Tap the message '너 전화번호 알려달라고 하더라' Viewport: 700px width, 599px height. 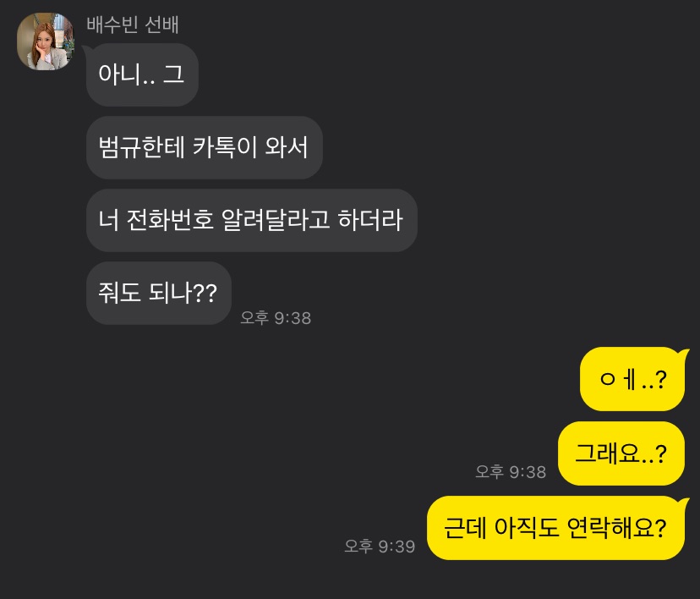(251, 220)
